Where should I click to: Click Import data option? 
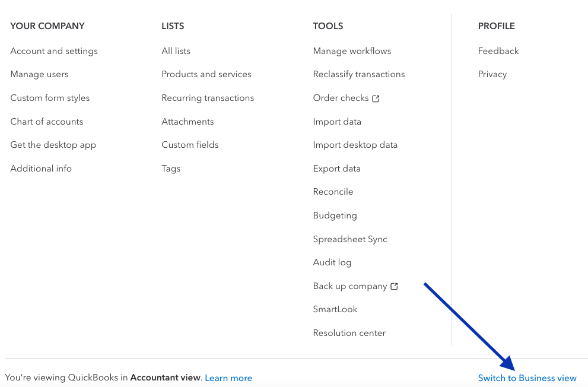[x=337, y=122]
